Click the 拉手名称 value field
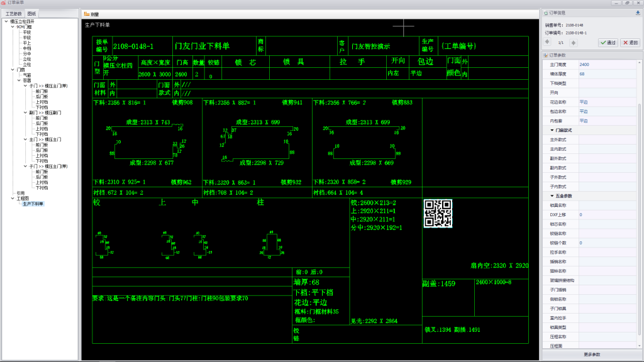 pos(608,253)
